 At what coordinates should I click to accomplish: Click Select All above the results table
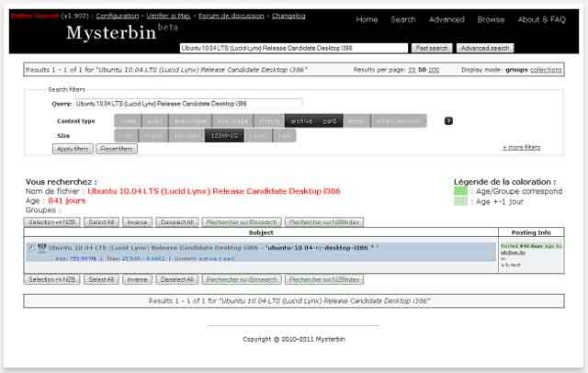point(101,222)
